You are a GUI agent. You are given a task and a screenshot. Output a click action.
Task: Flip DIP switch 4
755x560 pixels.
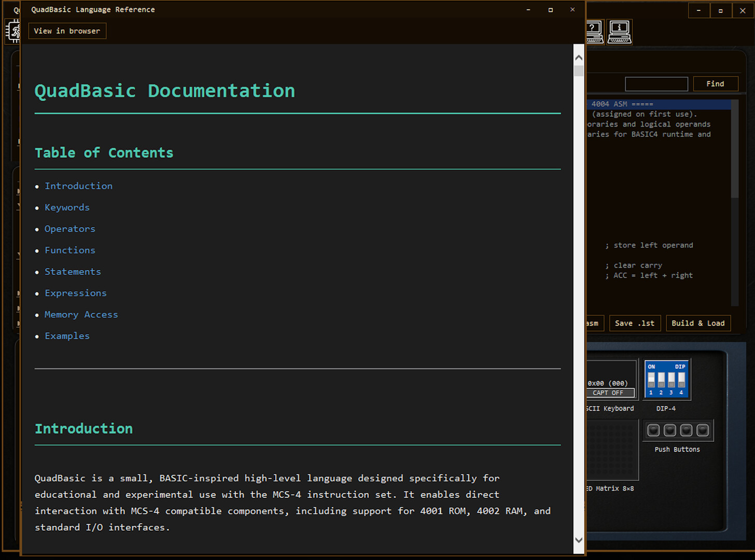coord(681,380)
